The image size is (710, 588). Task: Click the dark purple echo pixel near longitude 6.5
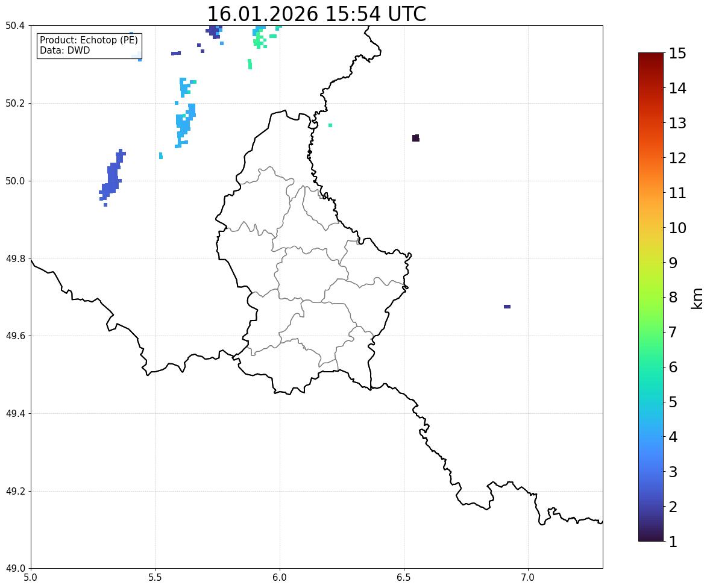(x=416, y=138)
